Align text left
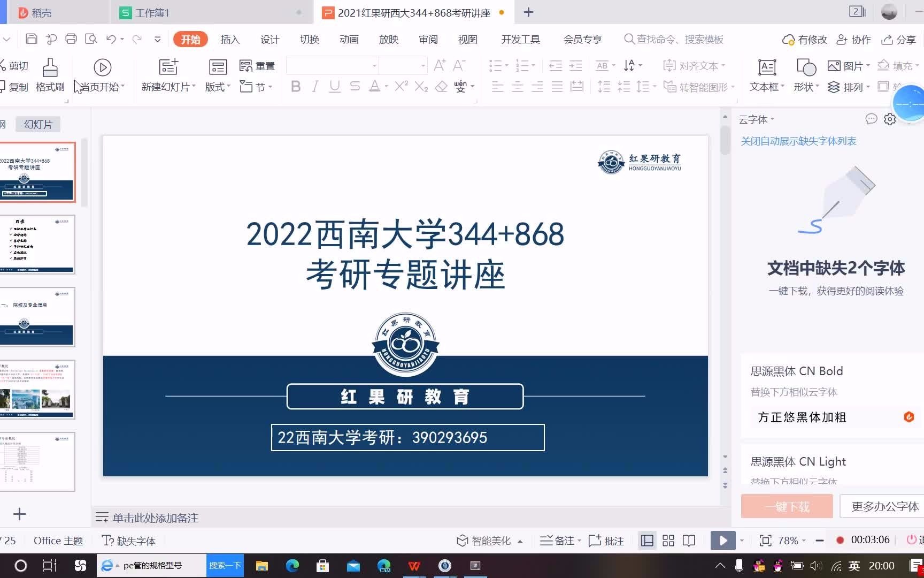The height and width of the screenshot is (578, 924). pos(497,86)
